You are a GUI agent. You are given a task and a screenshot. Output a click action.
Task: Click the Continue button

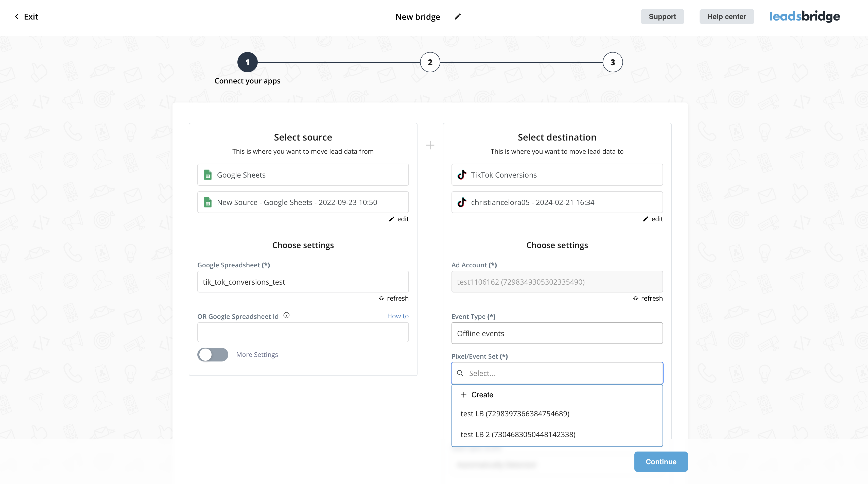(661, 462)
